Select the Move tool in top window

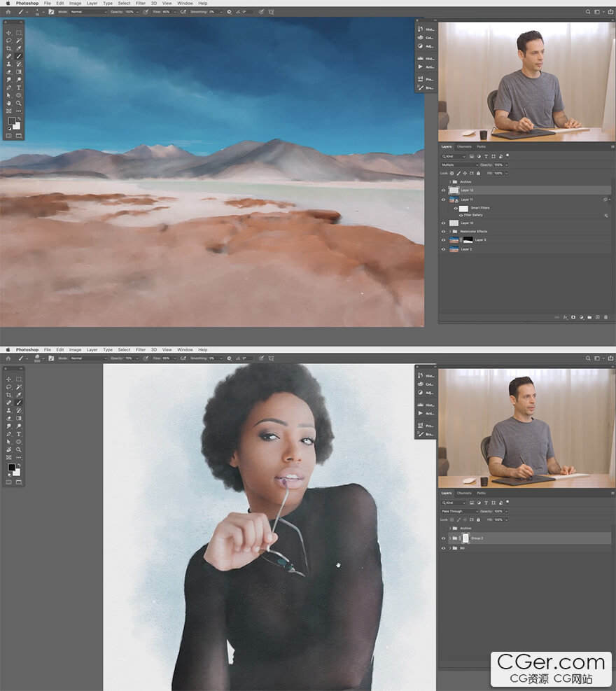(9, 33)
